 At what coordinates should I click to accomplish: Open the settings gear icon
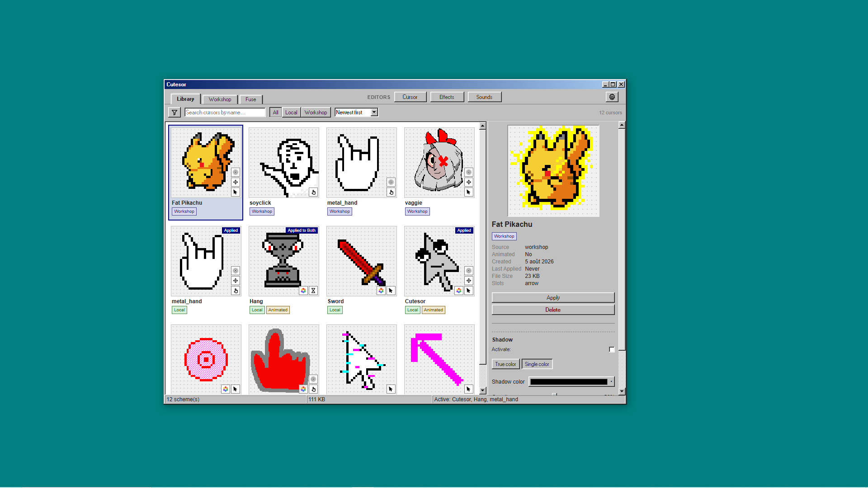click(x=612, y=97)
